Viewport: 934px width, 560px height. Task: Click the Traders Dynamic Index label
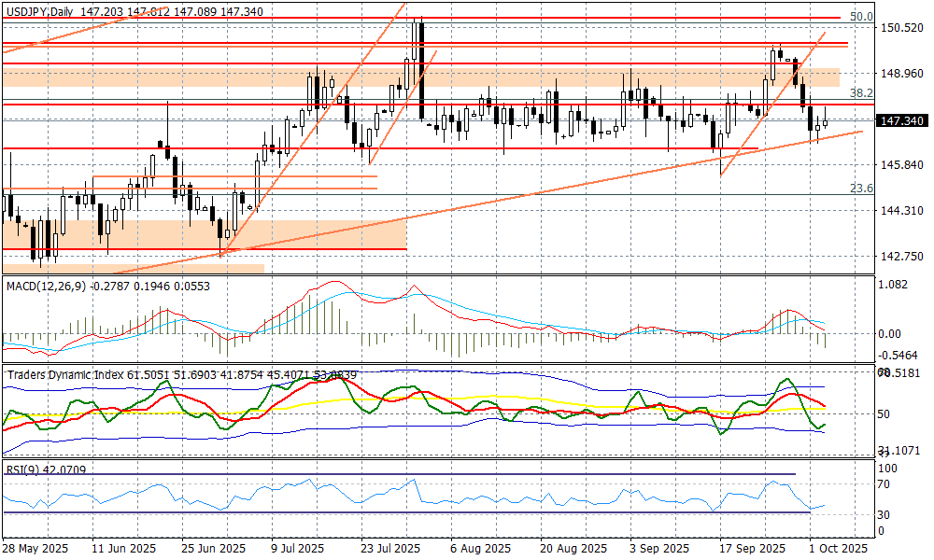click(x=70, y=373)
